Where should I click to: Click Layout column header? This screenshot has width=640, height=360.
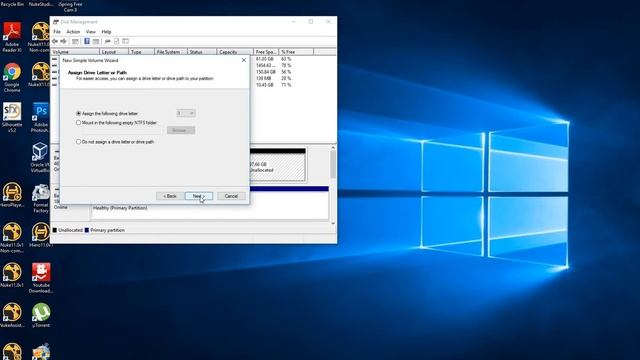click(x=114, y=52)
